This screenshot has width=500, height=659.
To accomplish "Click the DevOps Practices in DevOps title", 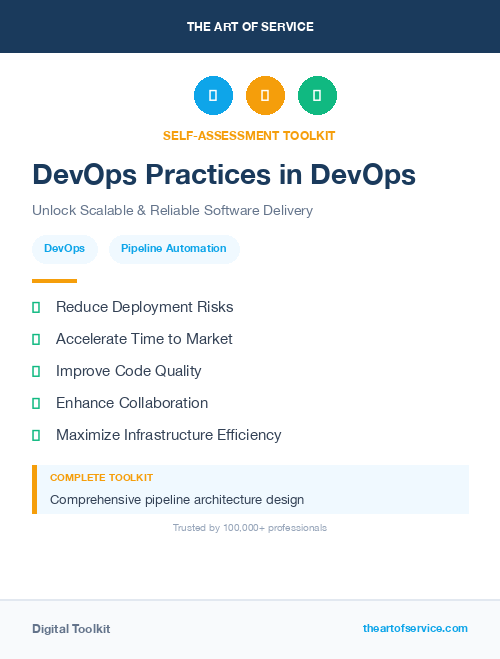I will click(224, 175).
